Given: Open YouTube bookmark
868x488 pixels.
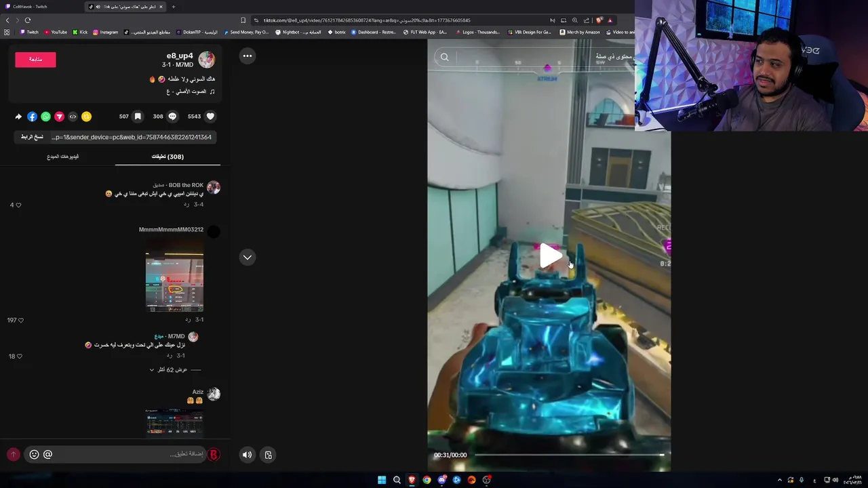Looking at the screenshot, I should tap(56, 32).
